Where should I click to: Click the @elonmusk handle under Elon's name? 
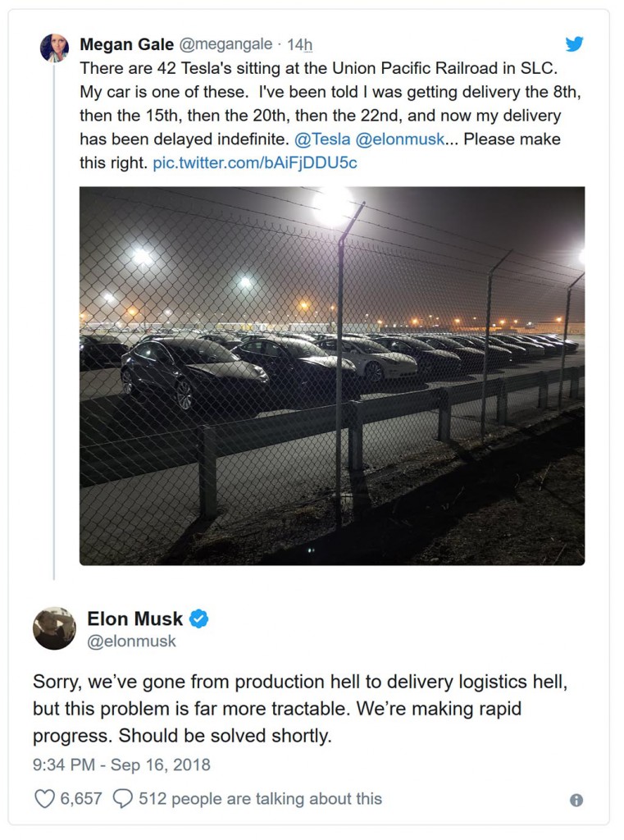pos(132,641)
